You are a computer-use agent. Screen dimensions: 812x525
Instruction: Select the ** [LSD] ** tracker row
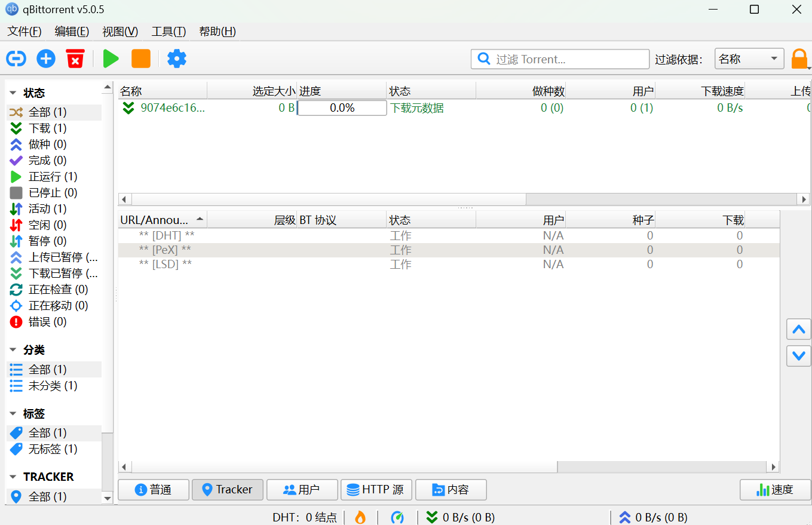pos(449,265)
